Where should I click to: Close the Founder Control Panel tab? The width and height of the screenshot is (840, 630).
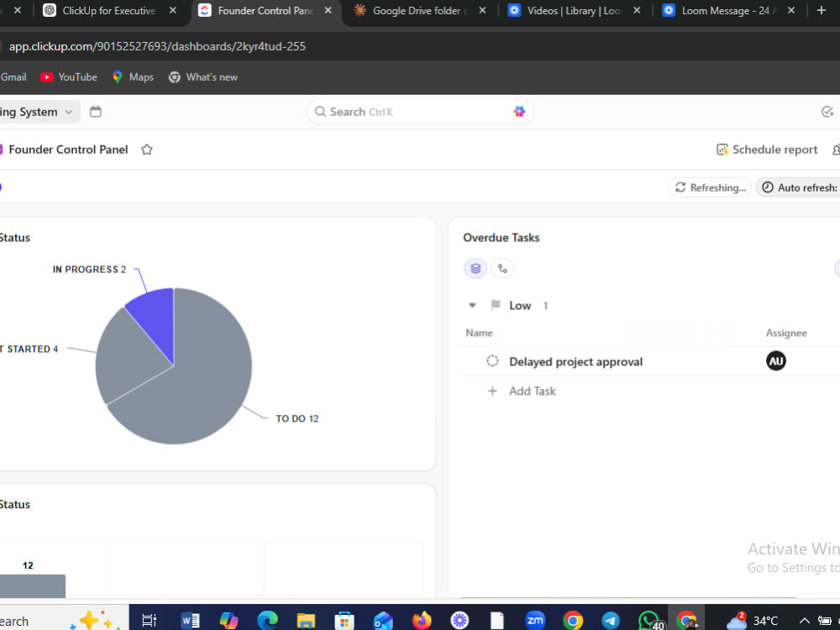coord(328,10)
